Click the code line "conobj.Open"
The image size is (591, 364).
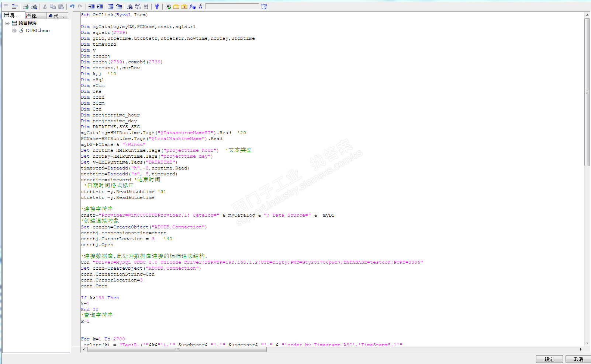tap(97, 245)
